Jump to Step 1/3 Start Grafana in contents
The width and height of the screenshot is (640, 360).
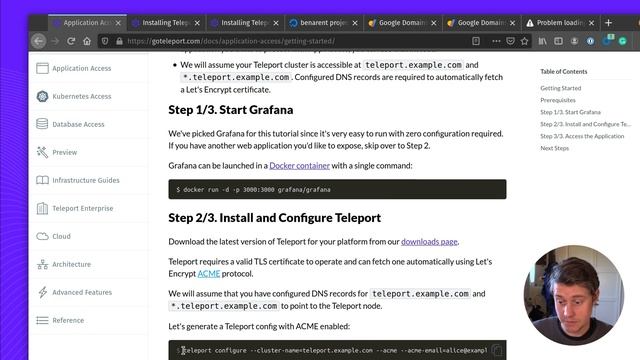point(570,112)
